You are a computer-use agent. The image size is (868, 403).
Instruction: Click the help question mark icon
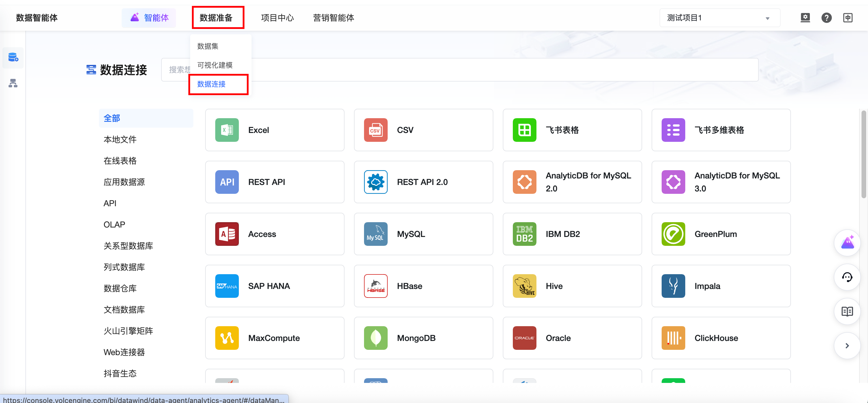(x=826, y=17)
